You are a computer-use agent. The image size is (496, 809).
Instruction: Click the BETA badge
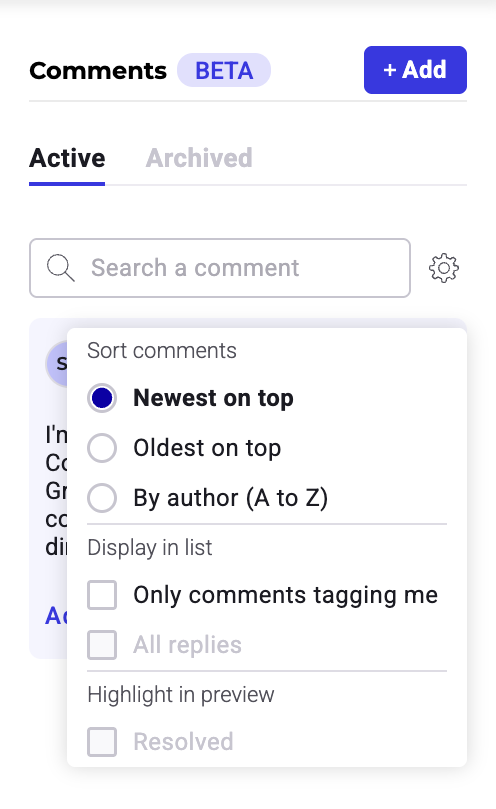[224, 70]
